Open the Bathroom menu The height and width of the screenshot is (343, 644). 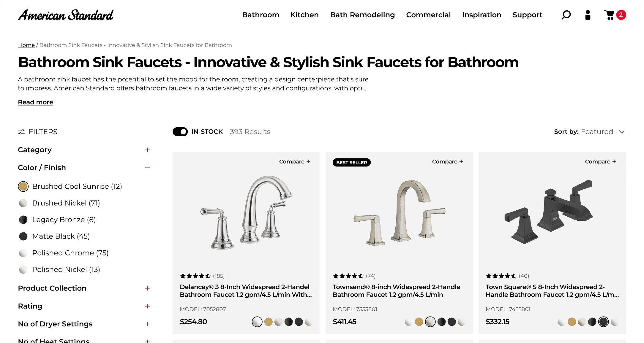pyautogui.click(x=261, y=15)
